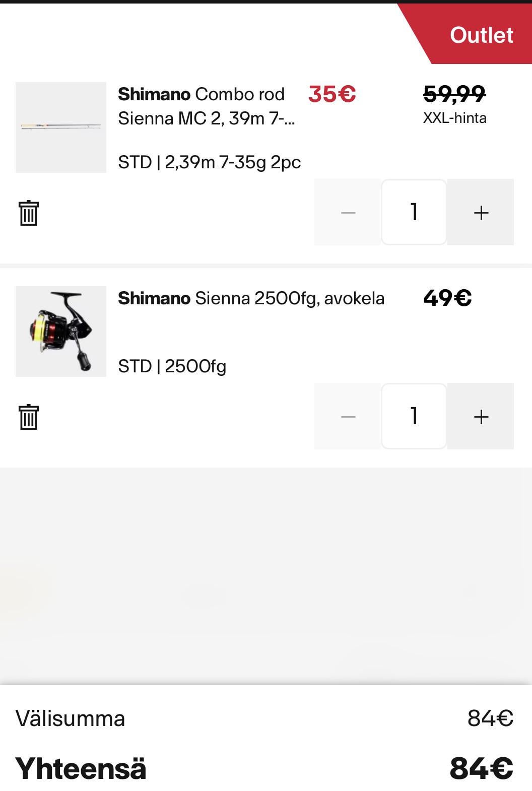Screen dimensions: 532x791
Task: Select the STD | 2500fg variant text
Action: (x=172, y=366)
